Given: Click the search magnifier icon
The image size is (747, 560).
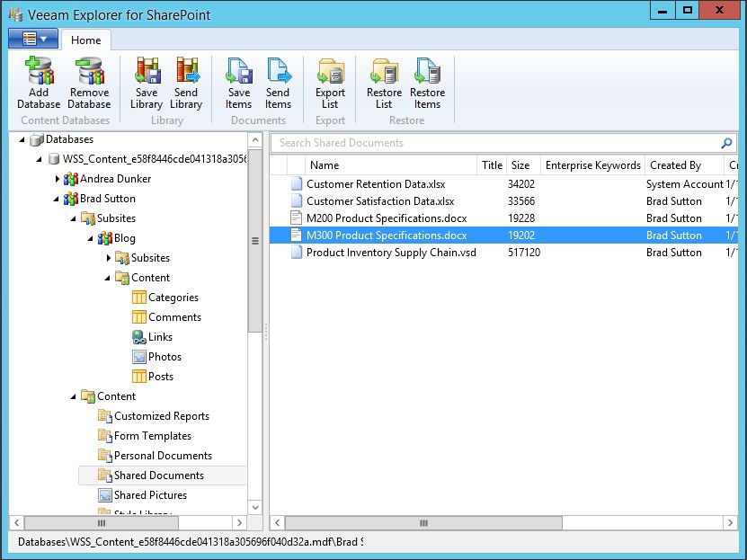Looking at the screenshot, I should tap(726, 143).
